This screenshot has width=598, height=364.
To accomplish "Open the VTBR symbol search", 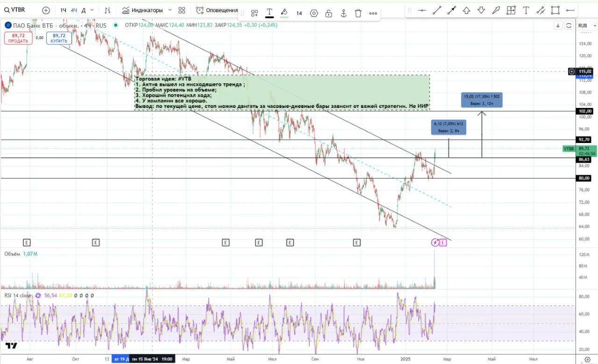I will [15, 10].
